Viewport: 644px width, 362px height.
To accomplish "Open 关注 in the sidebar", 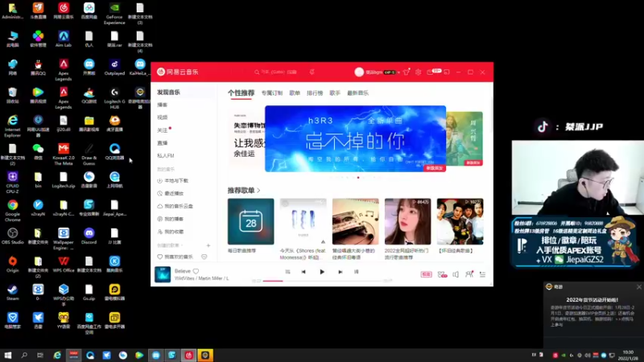I will (x=163, y=130).
